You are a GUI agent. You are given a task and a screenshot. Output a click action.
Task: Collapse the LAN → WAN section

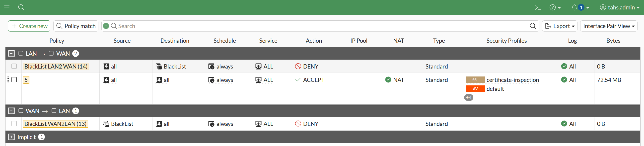coord(11,53)
